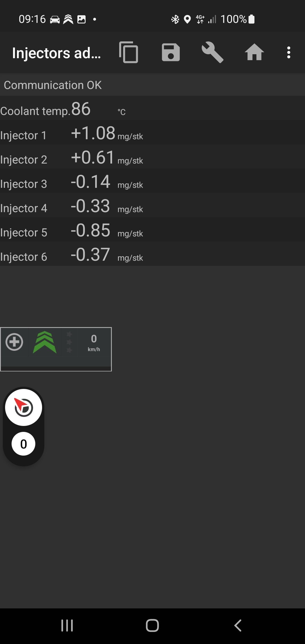This screenshot has width=305, height=644.
Task: Tap the white circle showing 0
Action: (23, 444)
